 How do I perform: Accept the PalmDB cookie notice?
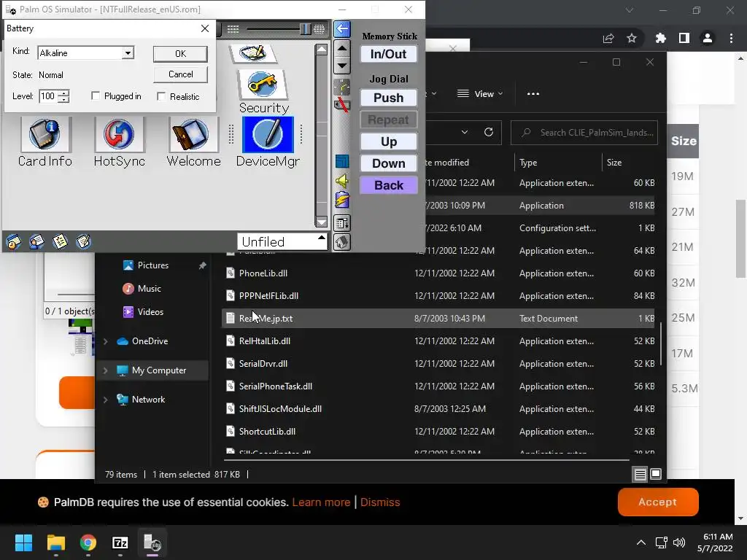pyautogui.click(x=657, y=502)
